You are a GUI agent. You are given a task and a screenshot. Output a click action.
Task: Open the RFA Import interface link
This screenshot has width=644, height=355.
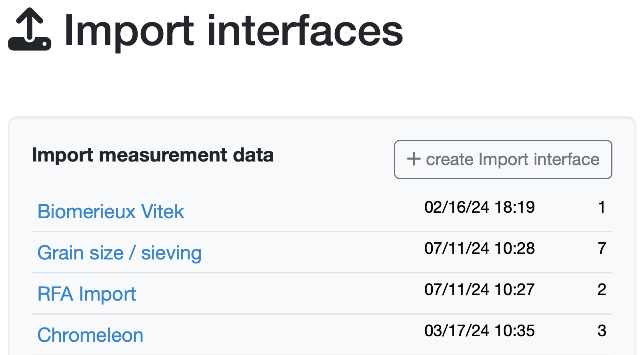click(x=86, y=294)
